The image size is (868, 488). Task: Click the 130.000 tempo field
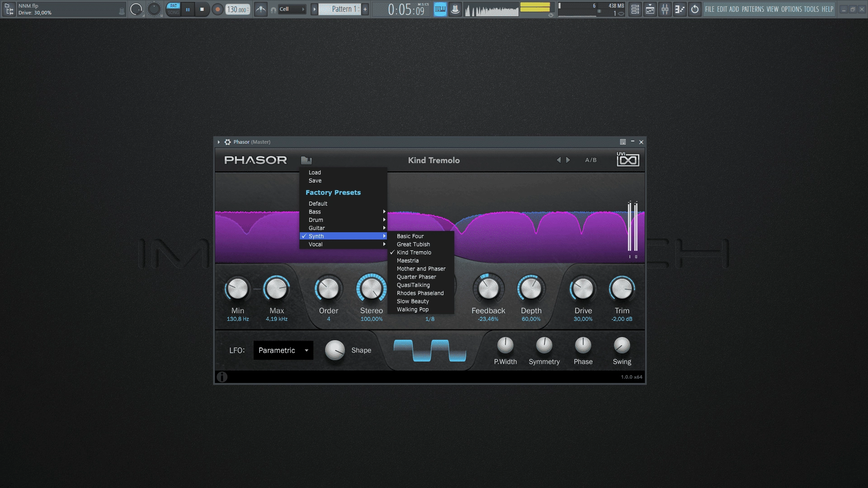pos(237,9)
